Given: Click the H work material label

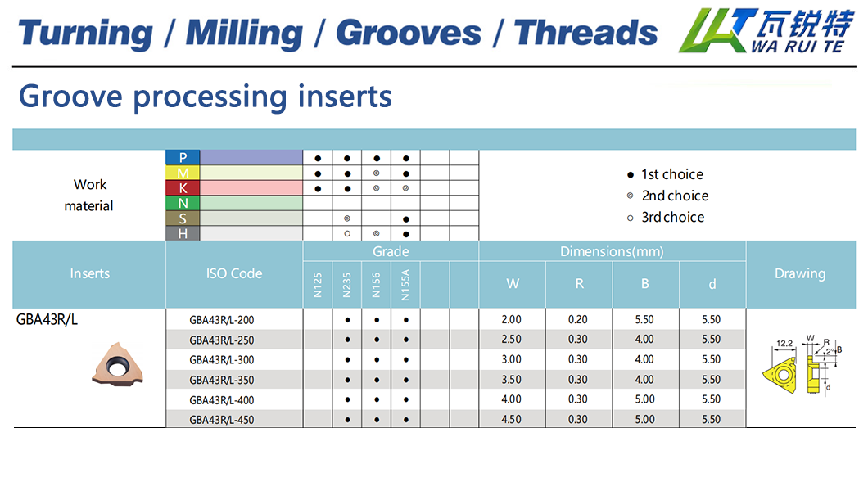Looking at the screenshot, I should (x=183, y=233).
